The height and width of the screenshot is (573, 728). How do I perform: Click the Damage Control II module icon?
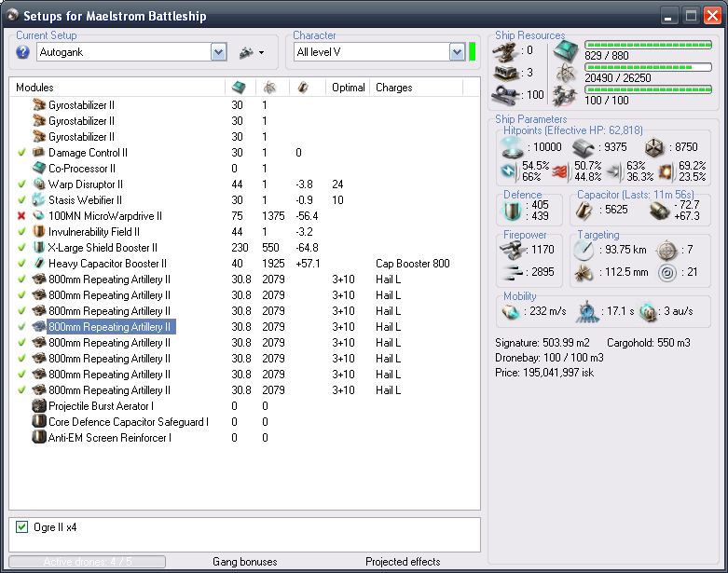click(38, 153)
